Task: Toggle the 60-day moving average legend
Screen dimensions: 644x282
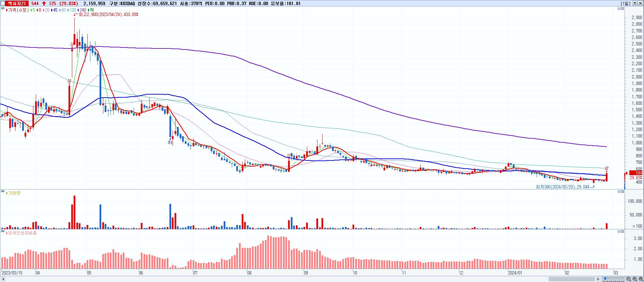Action: coord(62,10)
